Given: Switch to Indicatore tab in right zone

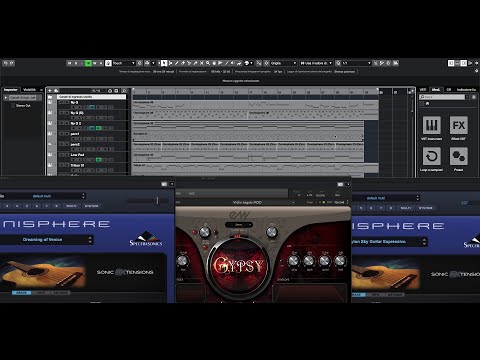Looking at the screenshot, I should (x=466, y=90).
